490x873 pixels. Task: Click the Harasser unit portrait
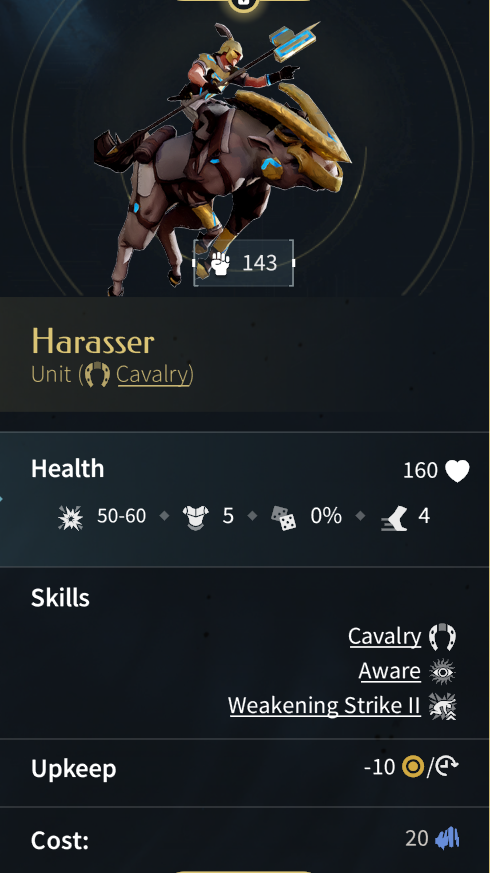[223, 156]
